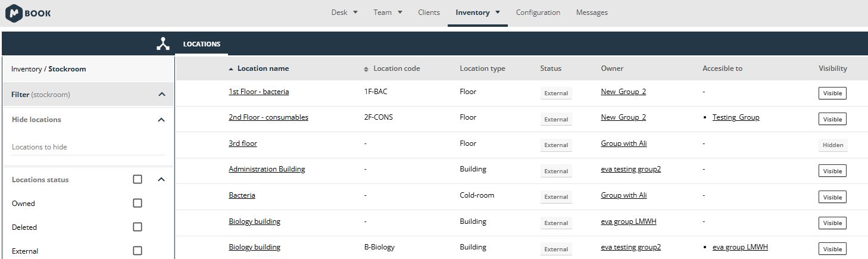Sort by Location name arrow
Screen dimensions: 868x259
(x=231, y=69)
